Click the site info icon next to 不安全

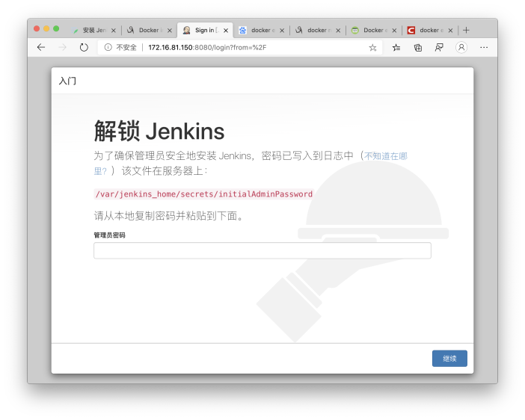click(108, 48)
